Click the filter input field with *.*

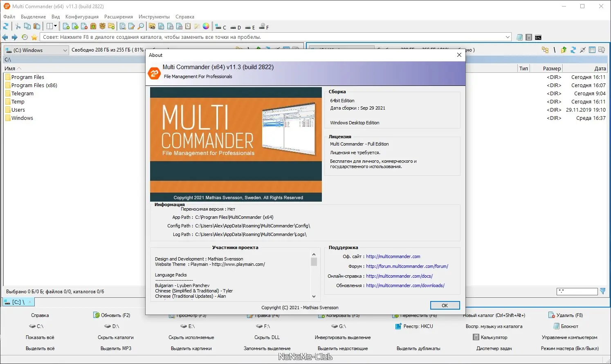(x=577, y=291)
